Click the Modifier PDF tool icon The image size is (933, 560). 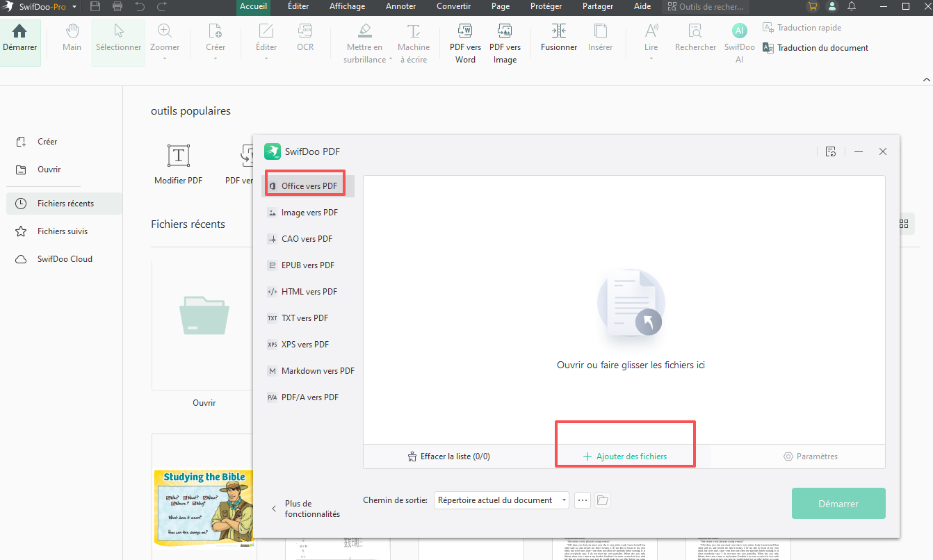(179, 156)
